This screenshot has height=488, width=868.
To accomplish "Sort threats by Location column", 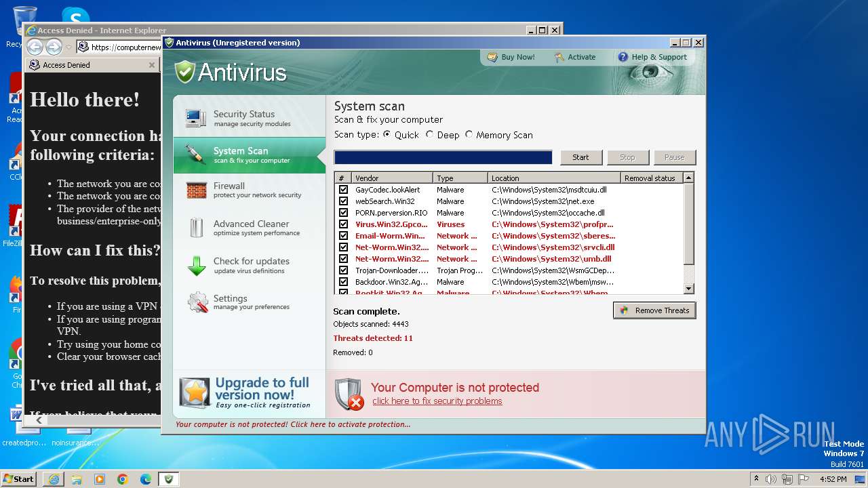I will [x=554, y=178].
